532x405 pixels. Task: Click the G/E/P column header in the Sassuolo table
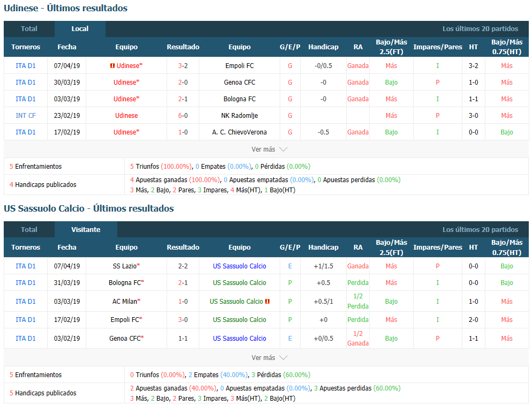[x=290, y=247]
